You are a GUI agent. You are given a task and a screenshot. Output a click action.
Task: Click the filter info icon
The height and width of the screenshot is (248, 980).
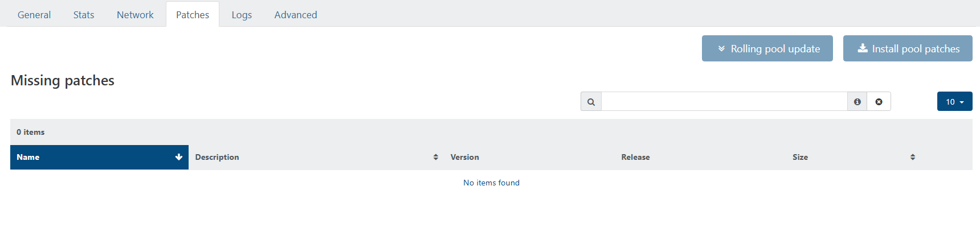(x=857, y=102)
